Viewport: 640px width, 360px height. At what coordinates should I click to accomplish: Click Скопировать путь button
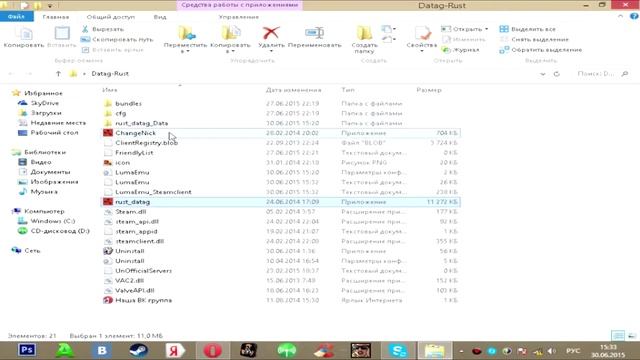click(x=117, y=39)
